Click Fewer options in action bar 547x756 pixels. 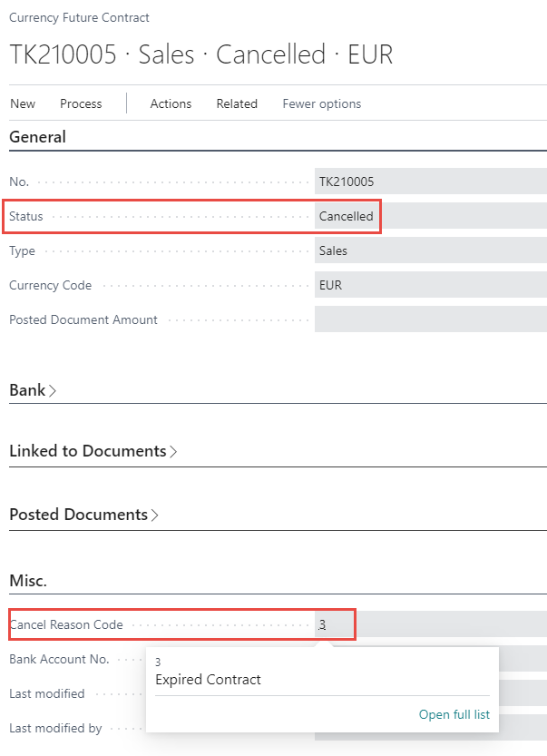point(322,103)
